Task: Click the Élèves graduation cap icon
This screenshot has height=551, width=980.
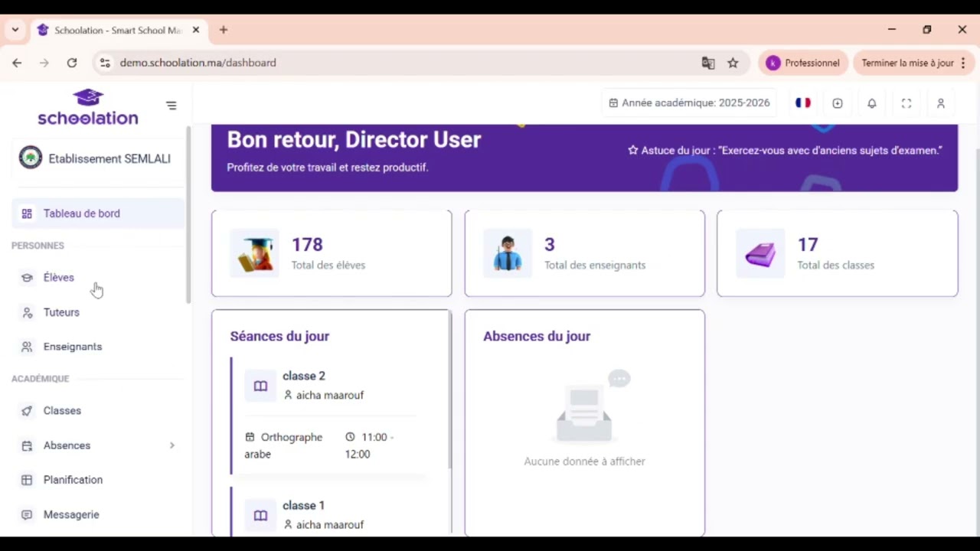Action: [x=27, y=278]
